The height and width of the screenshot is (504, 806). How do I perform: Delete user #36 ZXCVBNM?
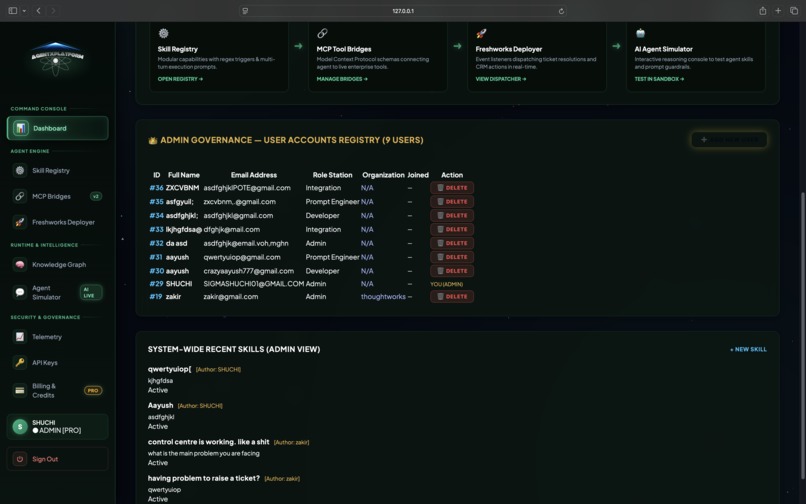coord(452,188)
